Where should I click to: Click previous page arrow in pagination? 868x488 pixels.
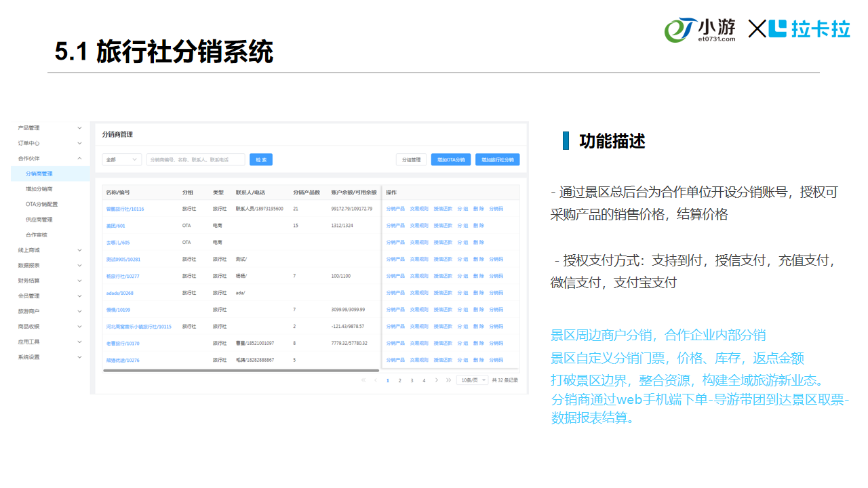tap(376, 380)
